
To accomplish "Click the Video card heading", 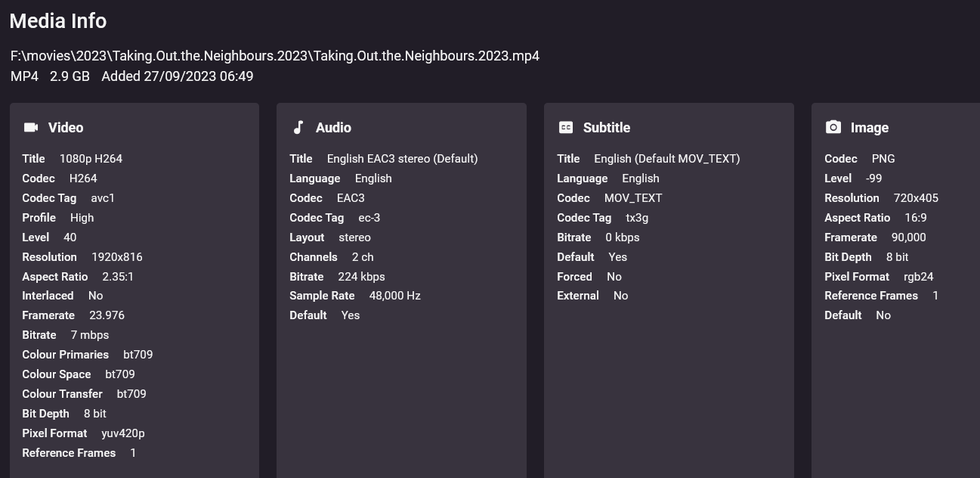I will (x=66, y=128).
